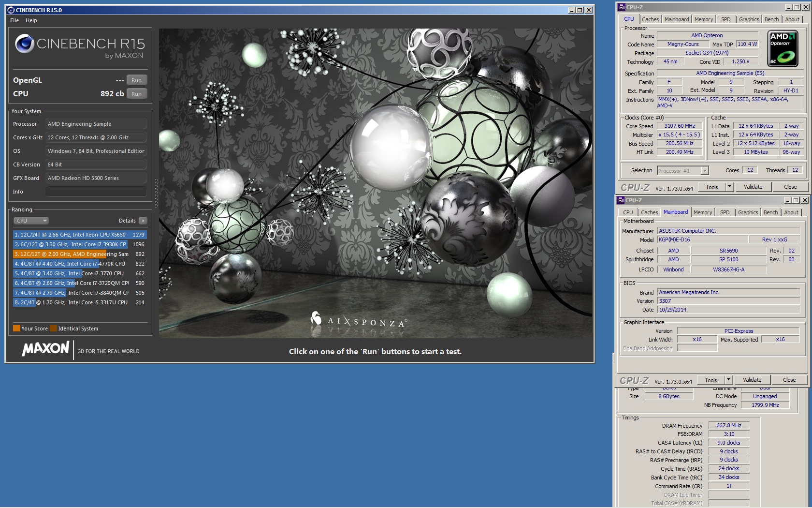This screenshot has width=812, height=508.
Task: Open the File menu in Cinebench
Action: [x=14, y=20]
